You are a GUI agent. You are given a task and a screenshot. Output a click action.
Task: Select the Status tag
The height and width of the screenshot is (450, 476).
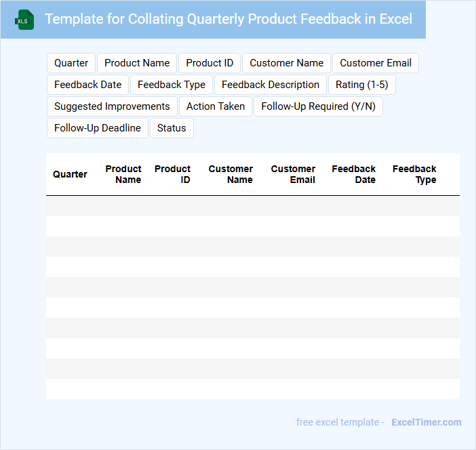pos(172,128)
